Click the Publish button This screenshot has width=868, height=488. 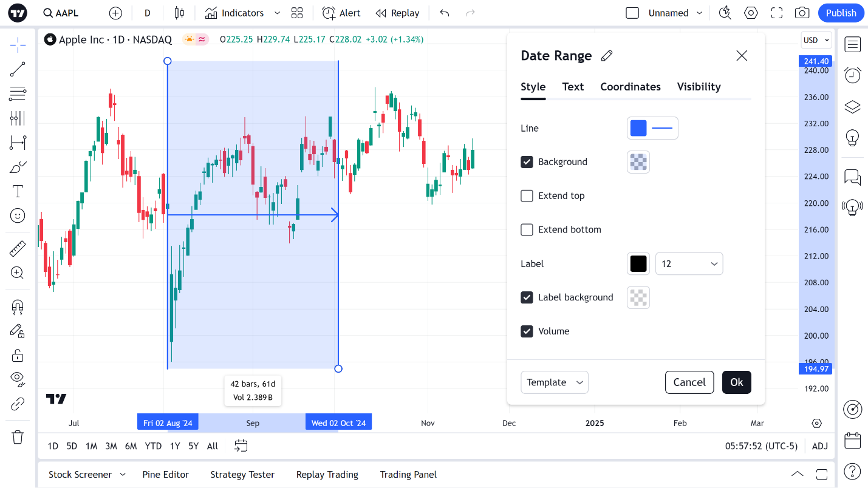pyautogui.click(x=841, y=13)
